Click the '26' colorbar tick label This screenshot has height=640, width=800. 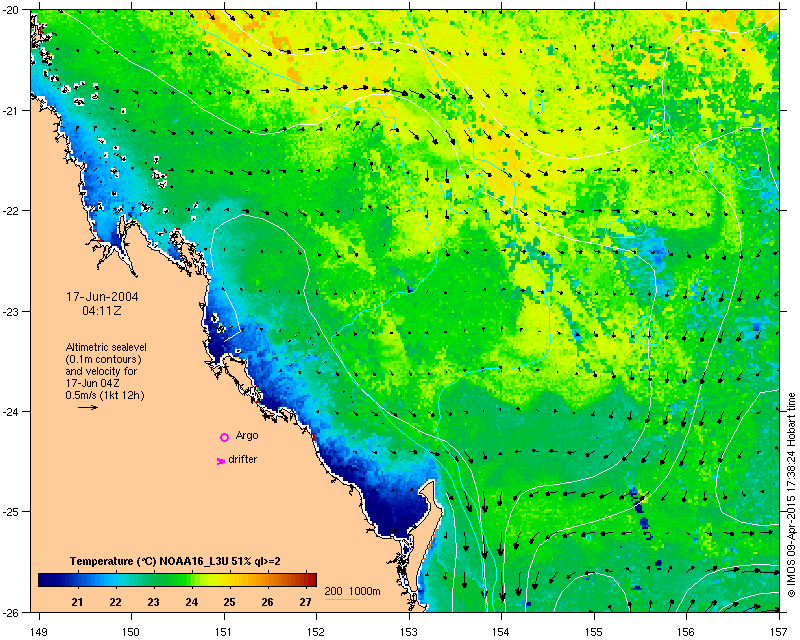[x=267, y=602]
